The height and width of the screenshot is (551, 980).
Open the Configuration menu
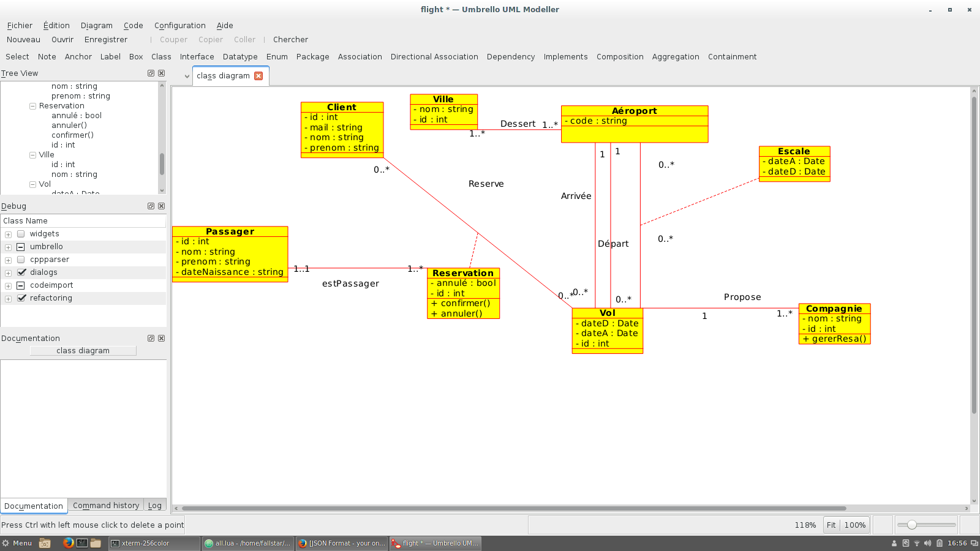click(180, 26)
